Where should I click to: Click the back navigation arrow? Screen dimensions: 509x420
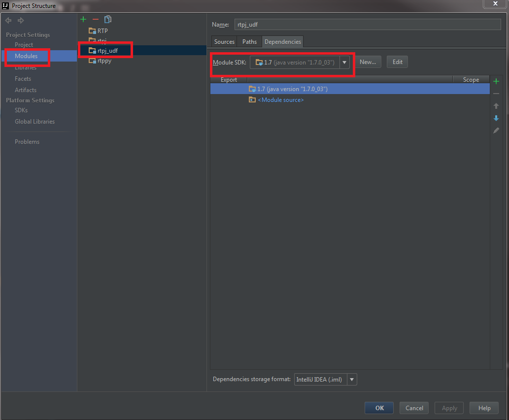coord(8,20)
